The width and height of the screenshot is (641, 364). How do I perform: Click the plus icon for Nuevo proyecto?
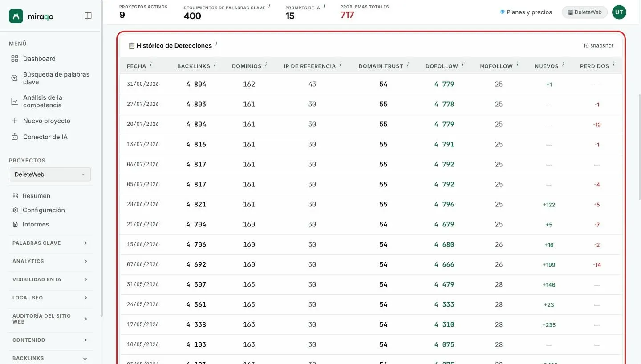coord(15,121)
